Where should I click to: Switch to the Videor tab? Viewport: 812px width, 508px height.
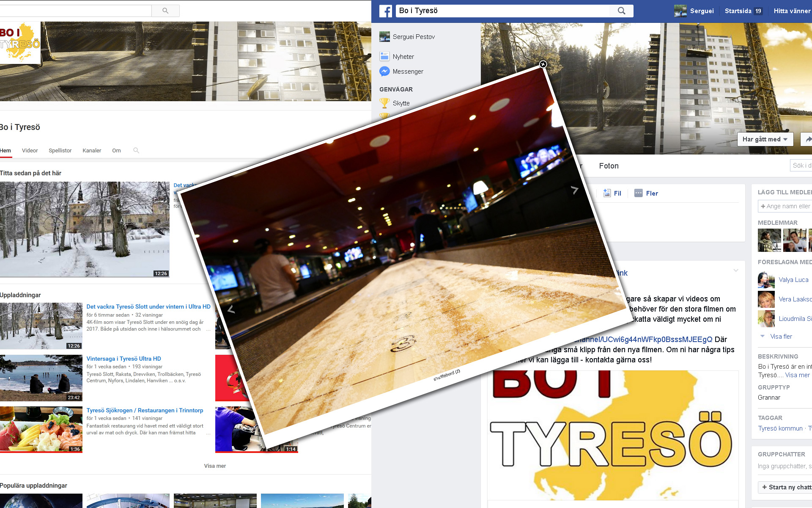30,150
